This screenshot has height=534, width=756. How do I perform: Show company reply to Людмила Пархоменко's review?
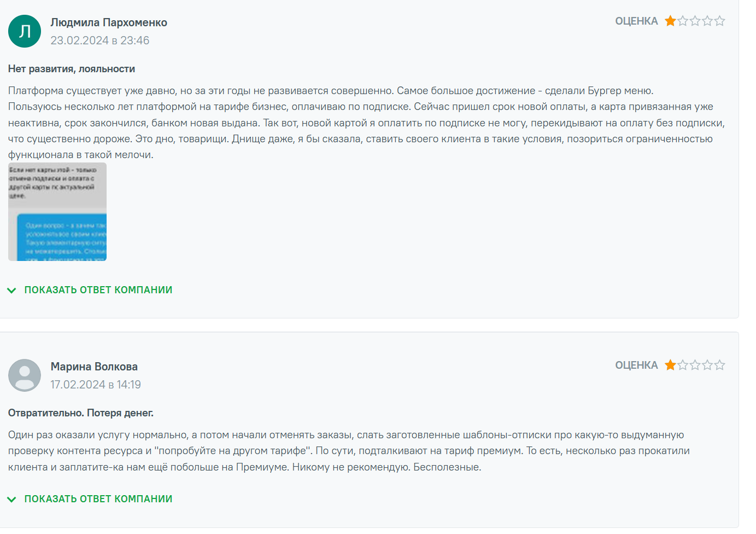98,290
